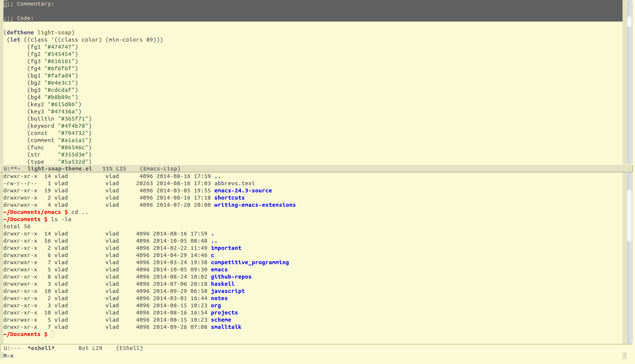Click the abbrevs.texi file entry

point(234,183)
